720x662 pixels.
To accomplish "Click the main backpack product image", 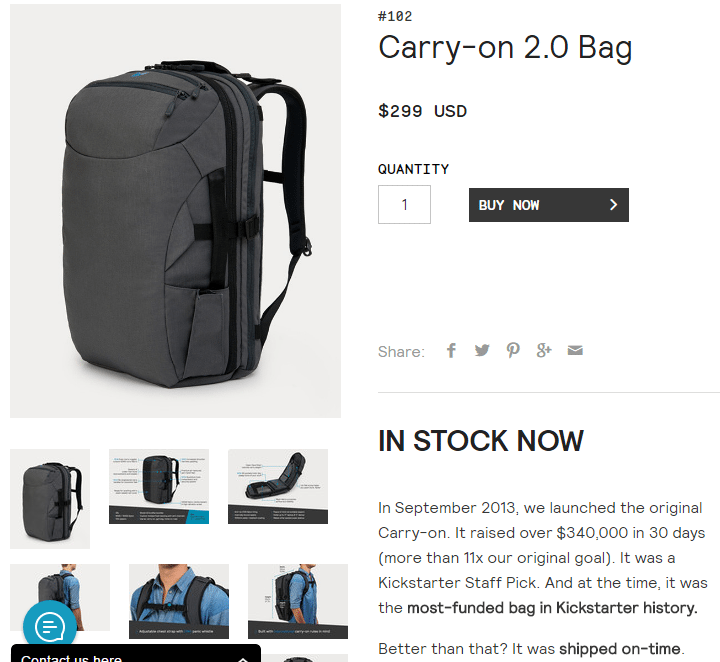I will pyautogui.click(x=175, y=211).
